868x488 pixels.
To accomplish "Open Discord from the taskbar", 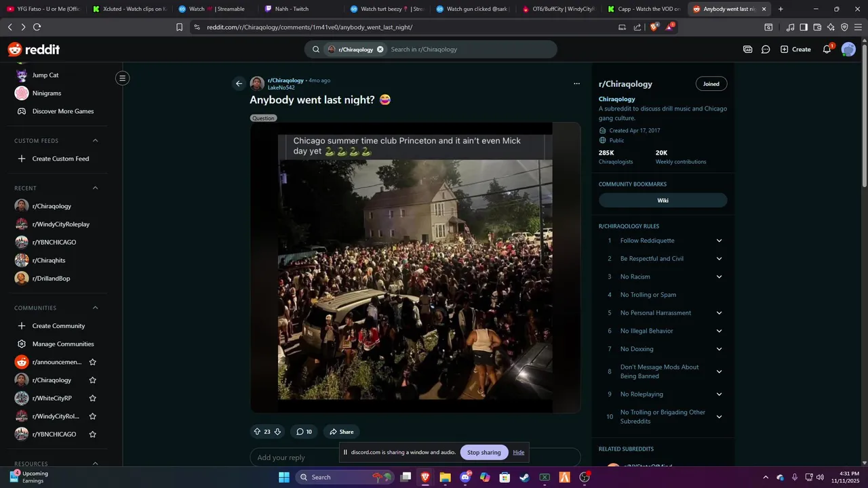I will click(465, 477).
